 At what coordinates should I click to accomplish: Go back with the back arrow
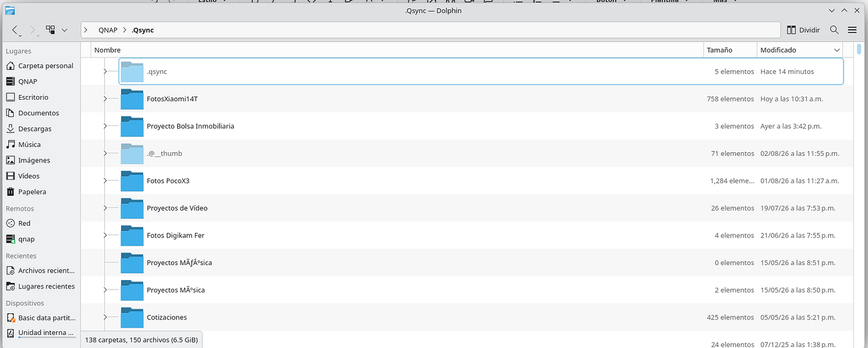(16, 30)
